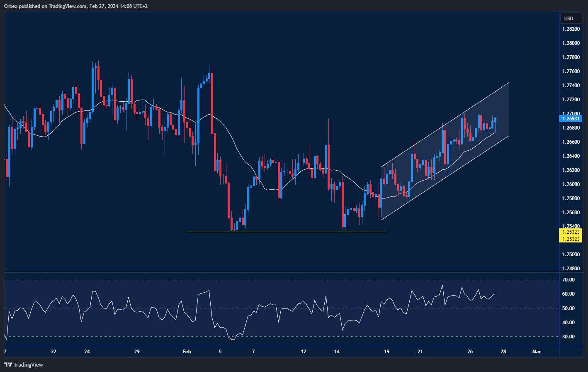Click the TradingView logo icon
Image resolution: width=588 pixels, height=372 pixels.
click(x=8, y=365)
